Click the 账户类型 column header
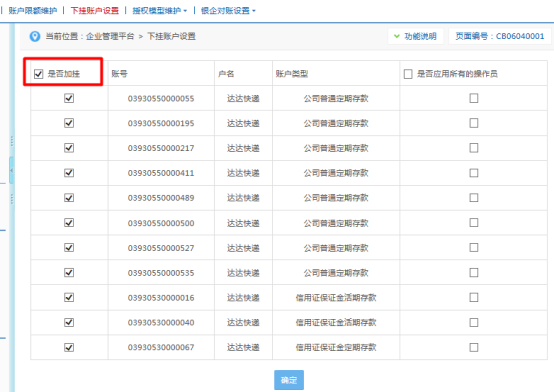Viewport: 554px width, 392px height. tap(292, 74)
